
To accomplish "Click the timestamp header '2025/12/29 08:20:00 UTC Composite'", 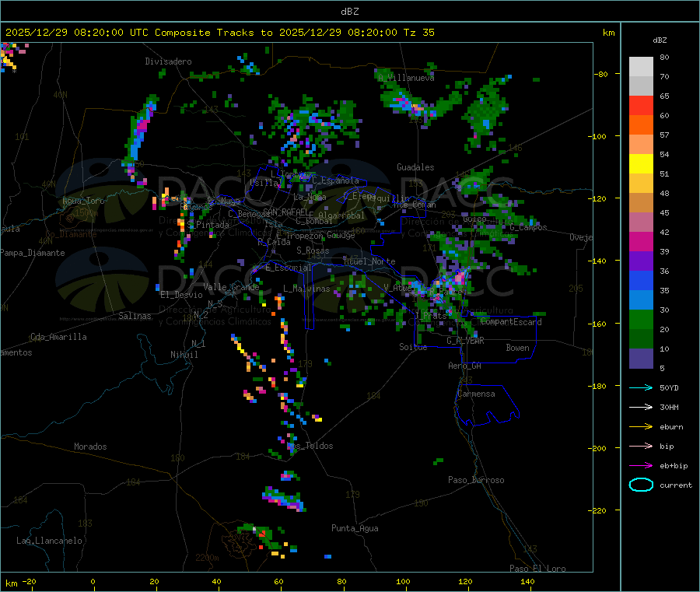I will click(107, 33).
